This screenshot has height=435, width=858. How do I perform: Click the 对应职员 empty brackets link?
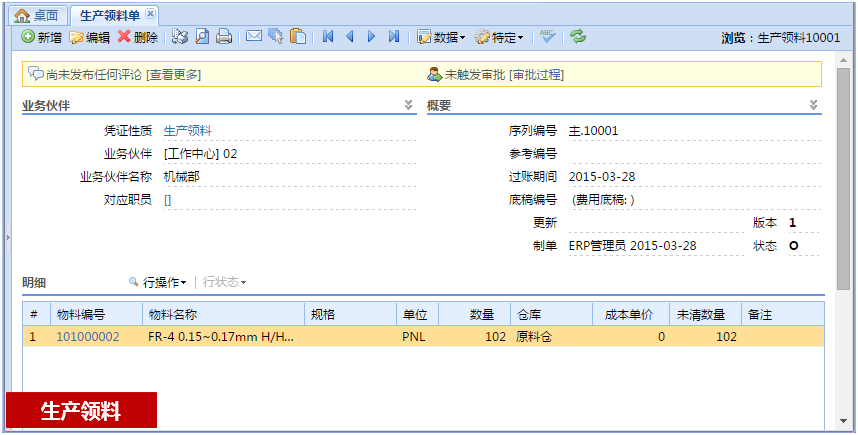coord(167,200)
